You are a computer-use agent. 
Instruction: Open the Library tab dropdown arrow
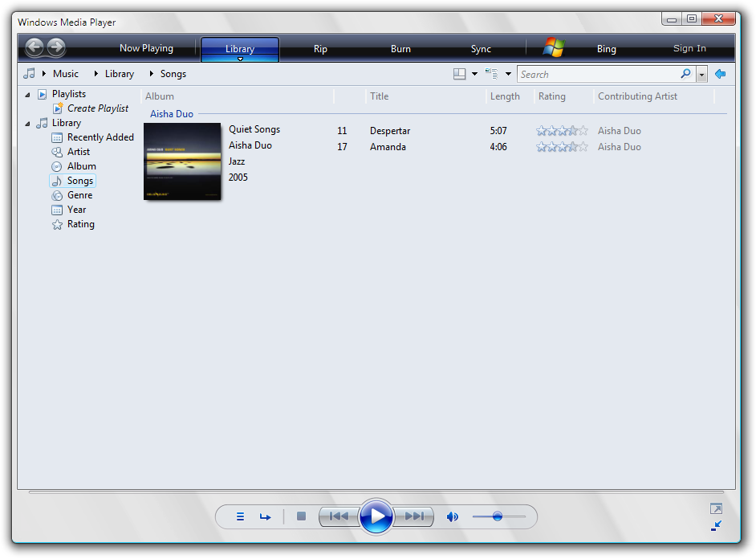pyautogui.click(x=240, y=59)
